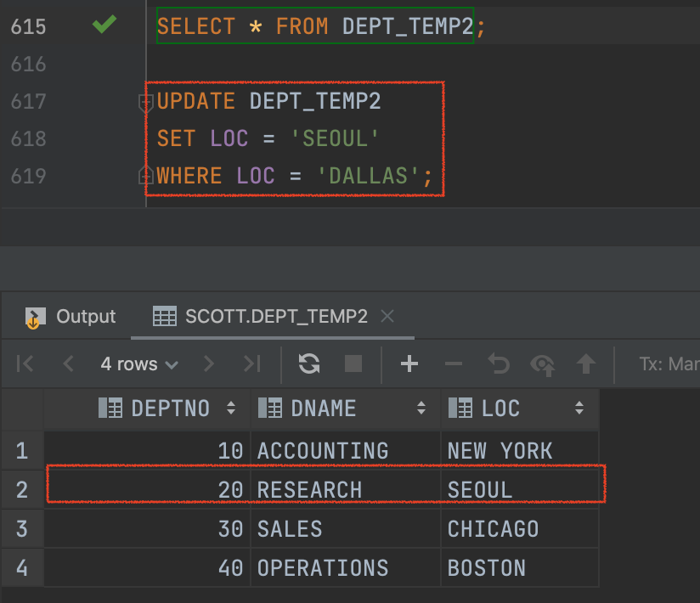Click the DEPTNO cell with value 40
This screenshot has height=603, width=700.
(x=147, y=567)
